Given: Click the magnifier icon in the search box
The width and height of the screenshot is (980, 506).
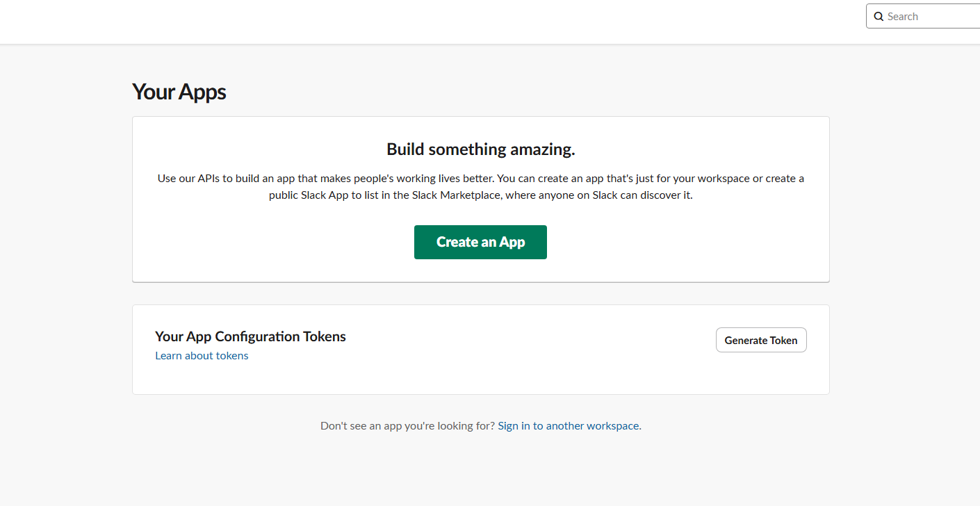Looking at the screenshot, I should [879, 17].
